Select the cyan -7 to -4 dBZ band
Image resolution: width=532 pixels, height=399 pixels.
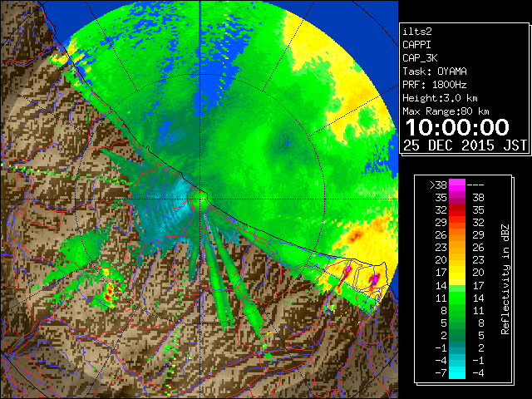pyautogui.click(x=457, y=373)
